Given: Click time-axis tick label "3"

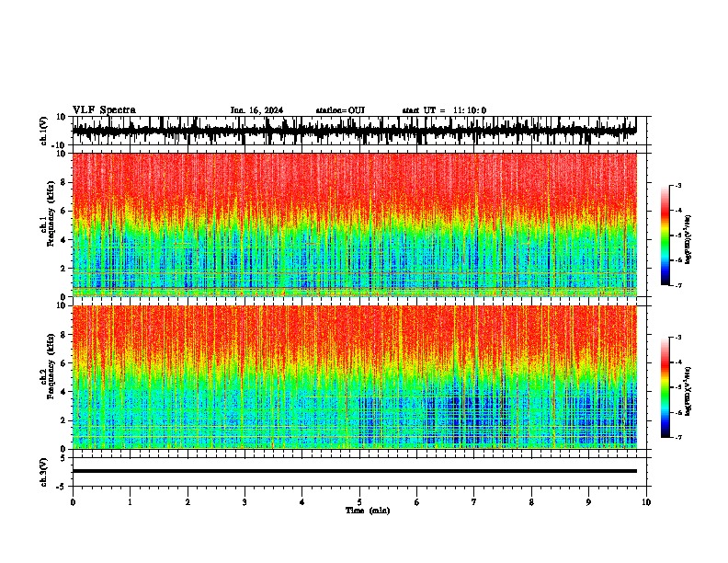Looking at the screenshot, I should (x=245, y=502).
